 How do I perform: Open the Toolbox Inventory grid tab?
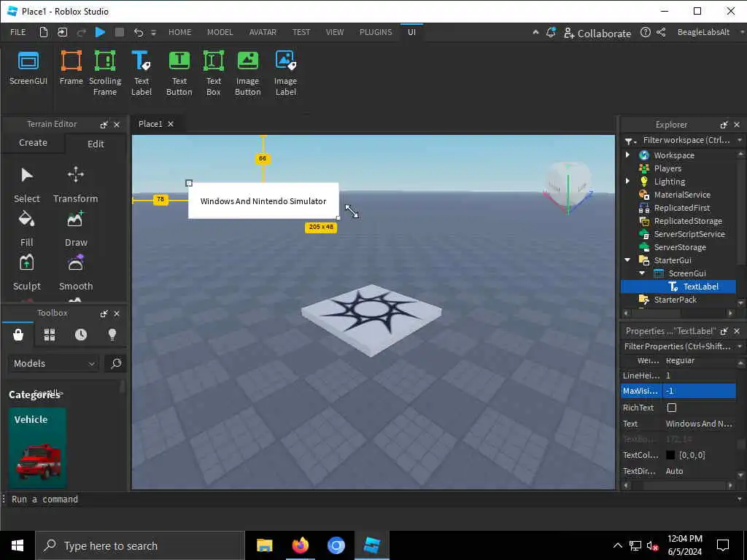tap(50, 335)
